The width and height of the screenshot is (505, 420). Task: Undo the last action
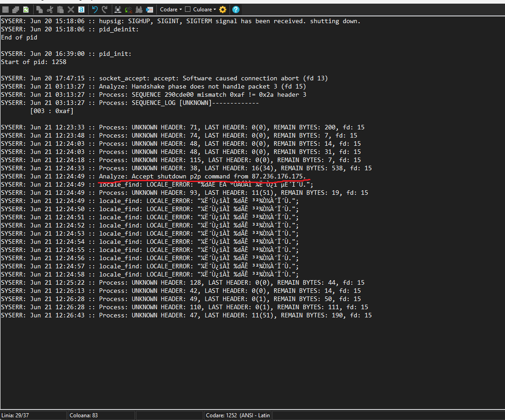[95, 10]
